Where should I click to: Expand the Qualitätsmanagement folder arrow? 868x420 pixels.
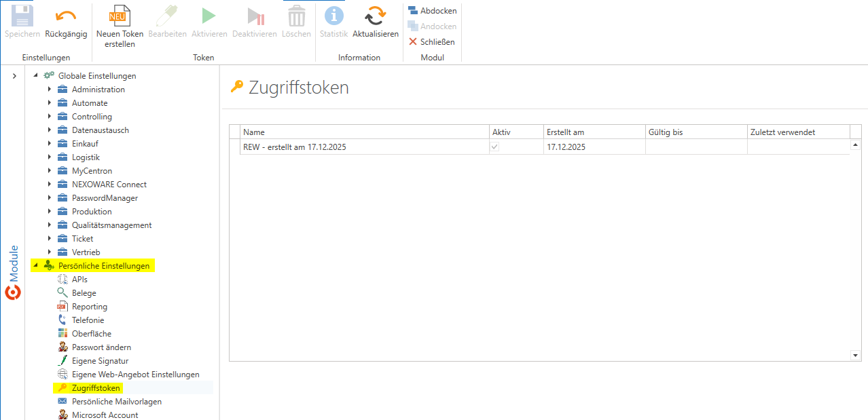[50, 225]
